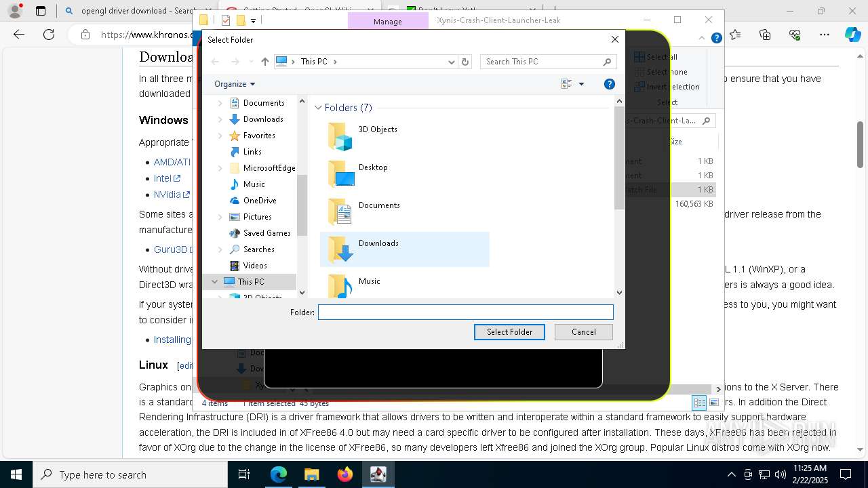Click the Windows taskbar search box
The width and height of the screenshot is (868, 488).
[x=130, y=474]
